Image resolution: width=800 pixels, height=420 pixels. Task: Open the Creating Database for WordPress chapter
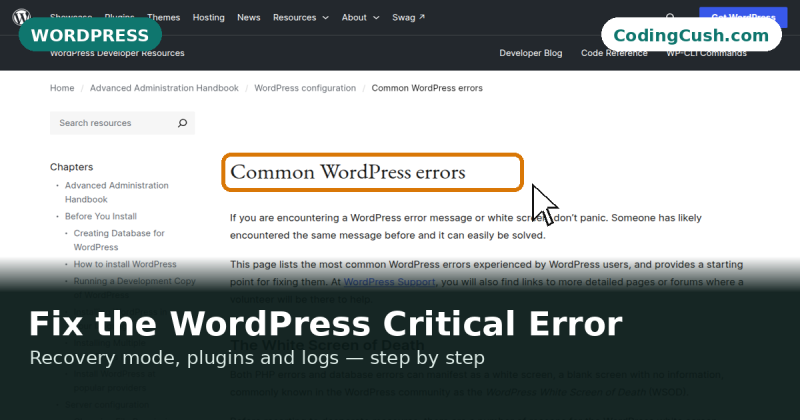click(119, 240)
